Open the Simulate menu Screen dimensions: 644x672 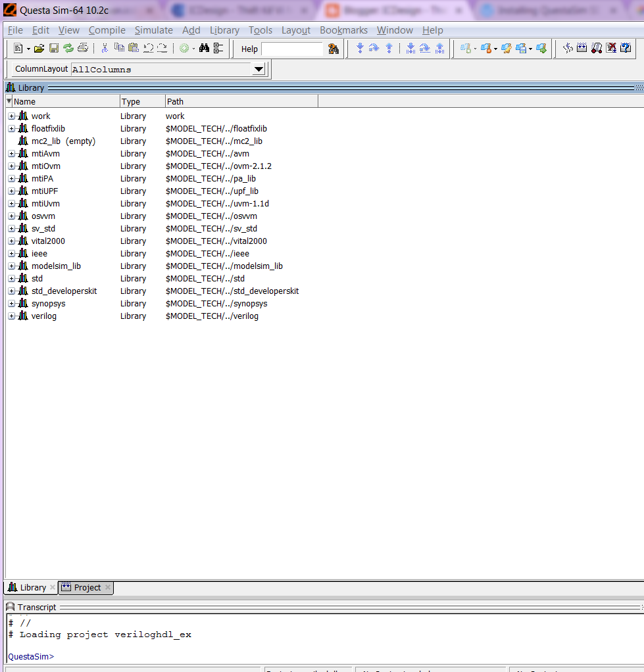pyautogui.click(x=153, y=30)
